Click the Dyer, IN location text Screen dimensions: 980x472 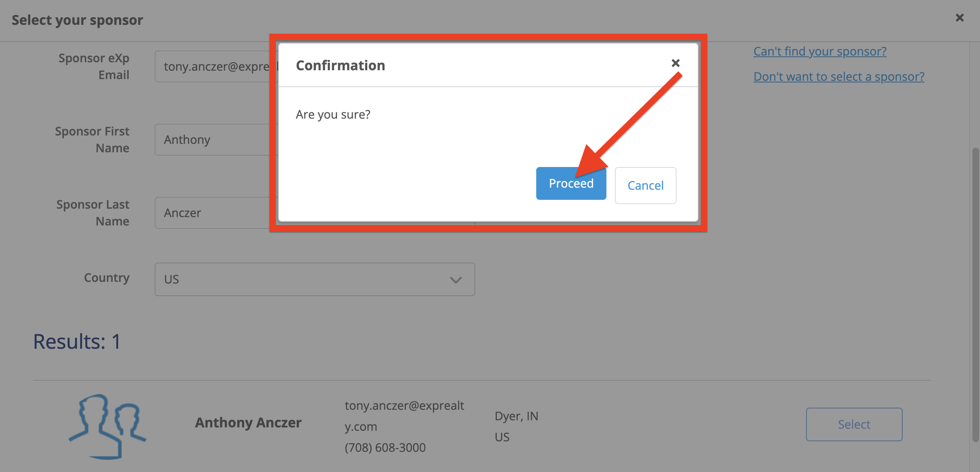click(516, 416)
